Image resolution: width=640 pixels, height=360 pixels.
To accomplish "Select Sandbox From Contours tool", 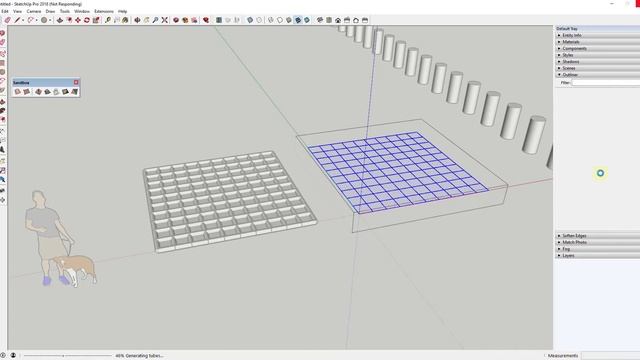I will coord(18,92).
